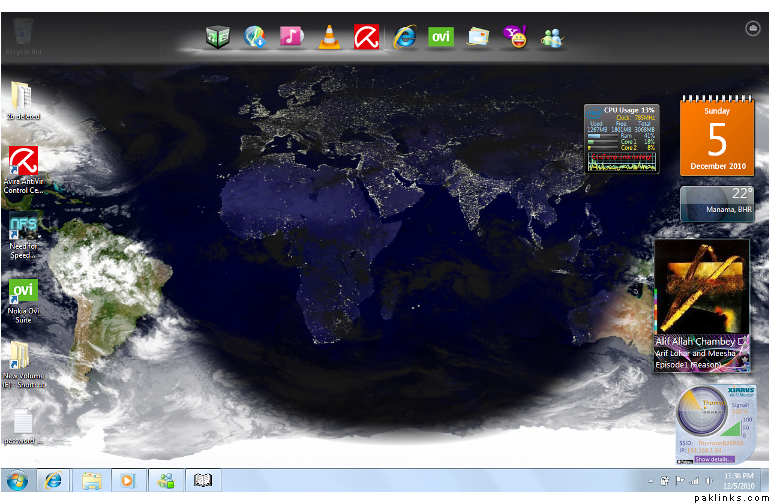Open the calendar gadget showing Sunday 5
Image resolution: width=770 pixels, height=504 pixels.
click(x=716, y=136)
